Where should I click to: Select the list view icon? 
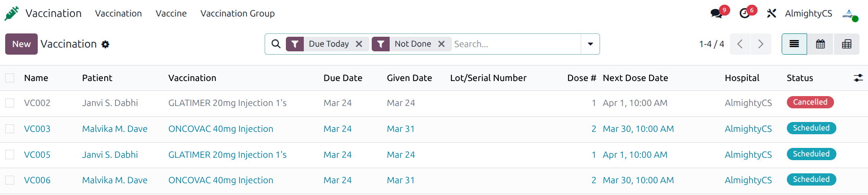pos(794,44)
